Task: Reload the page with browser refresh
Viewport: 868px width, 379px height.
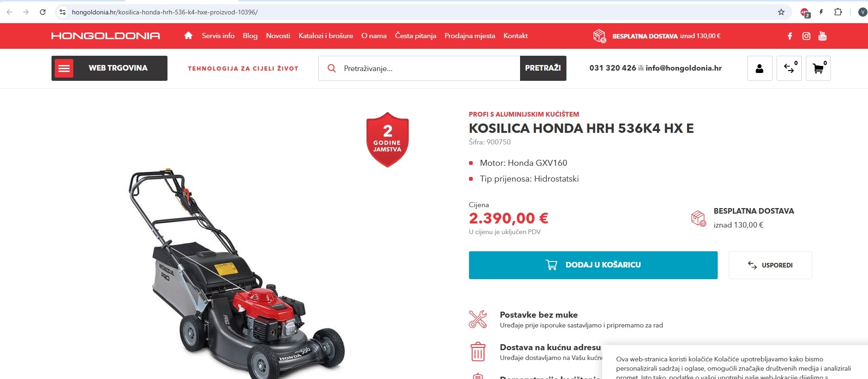Action: click(43, 12)
